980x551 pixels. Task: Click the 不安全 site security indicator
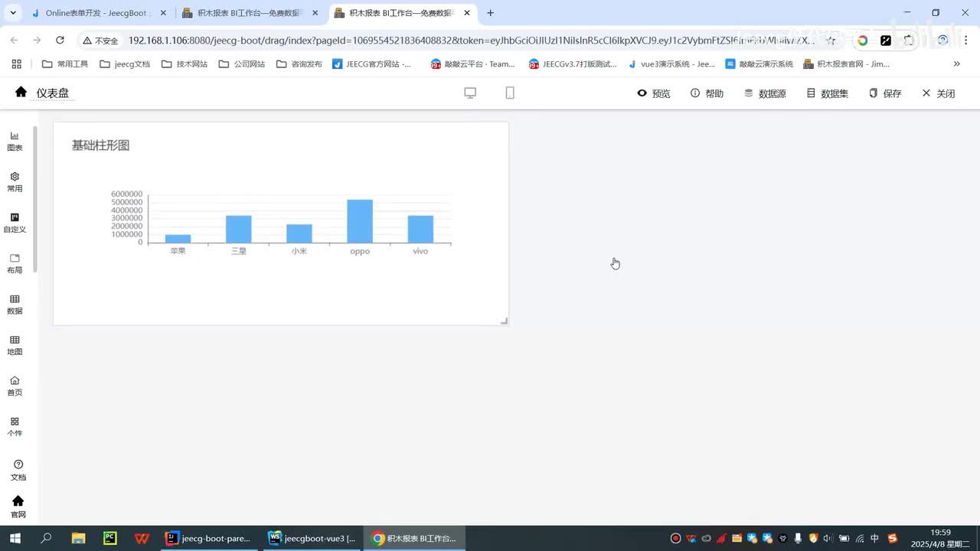click(101, 41)
